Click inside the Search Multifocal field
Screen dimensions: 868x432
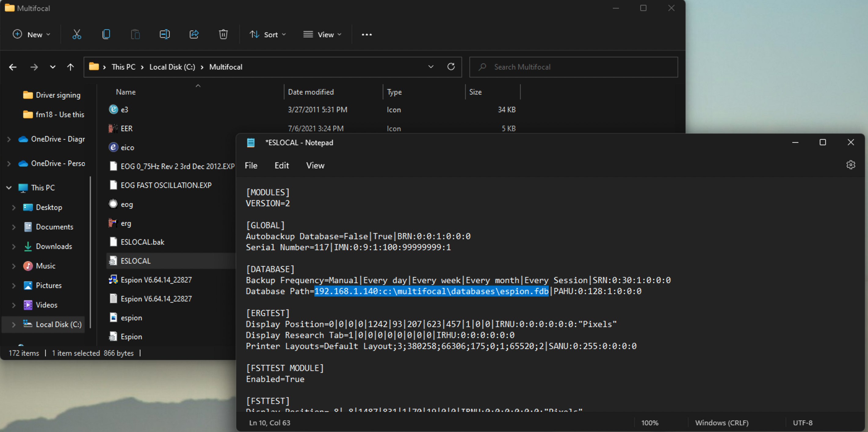click(573, 67)
